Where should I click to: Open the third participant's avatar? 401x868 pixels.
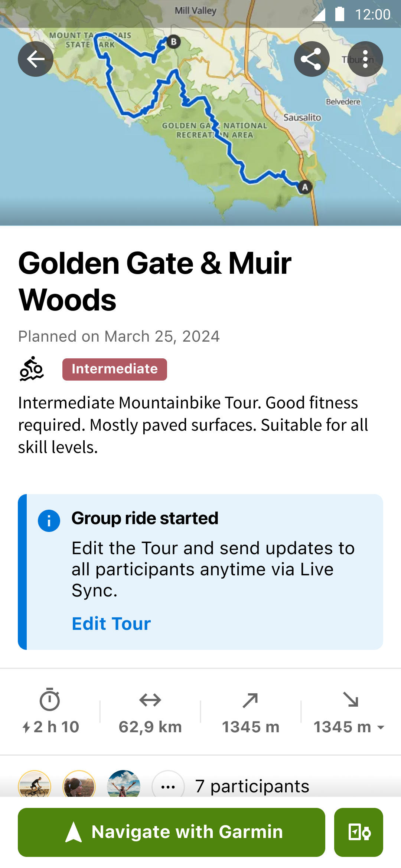124,785
